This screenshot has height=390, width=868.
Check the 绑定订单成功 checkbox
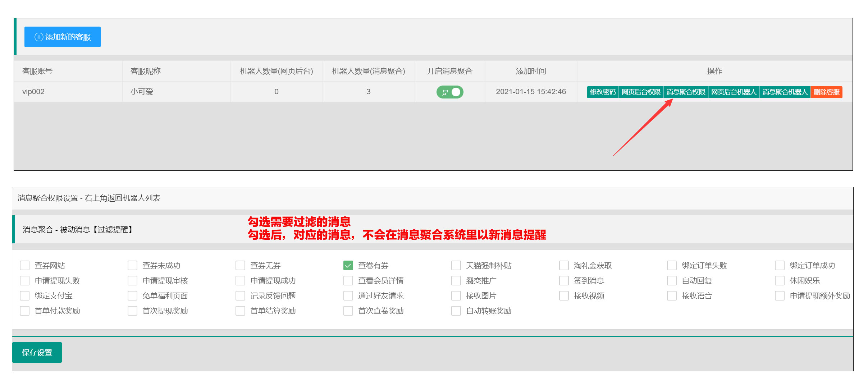pos(780,266)
